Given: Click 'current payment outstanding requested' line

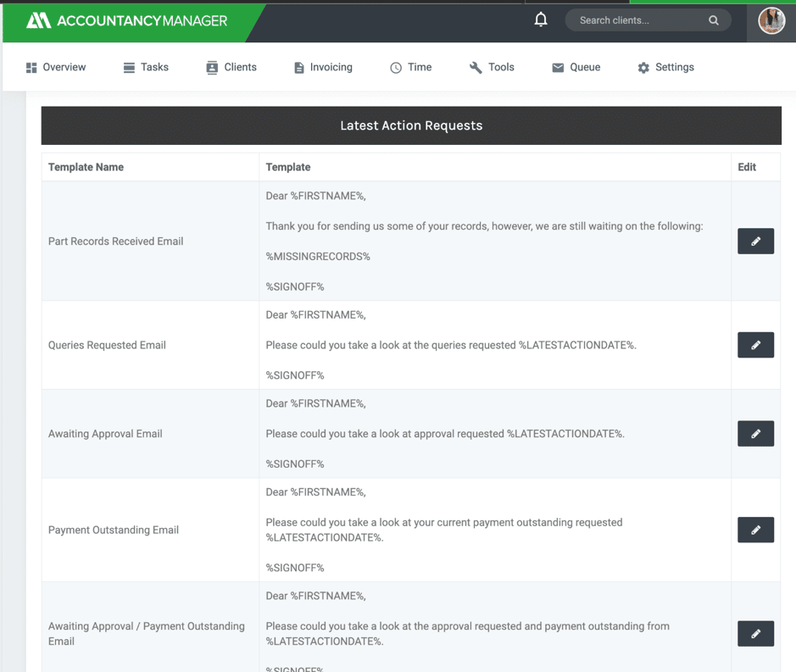Looking at the screenshot, I should pyautogui.click(x=443, y=530).
